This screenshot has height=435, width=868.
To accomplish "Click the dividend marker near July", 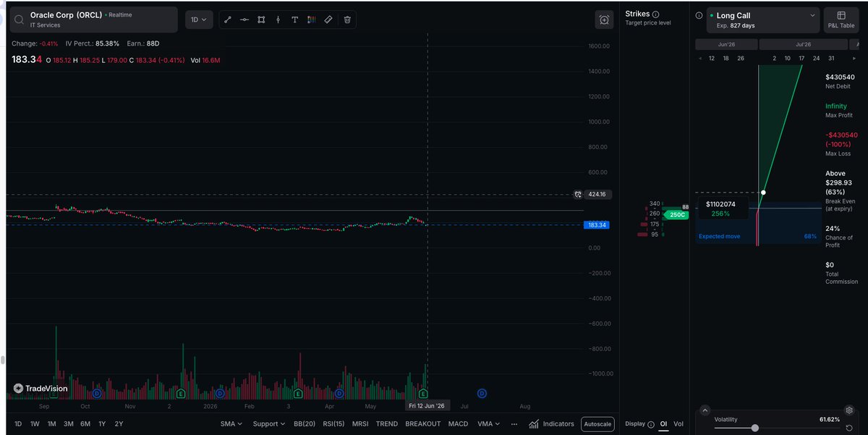I will click(x=481, y=393).
